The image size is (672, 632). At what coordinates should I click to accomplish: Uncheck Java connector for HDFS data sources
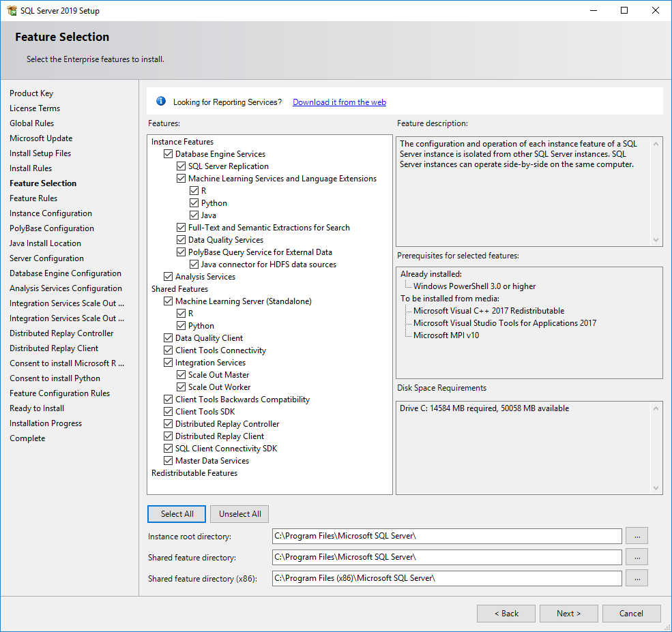point(194,265)
